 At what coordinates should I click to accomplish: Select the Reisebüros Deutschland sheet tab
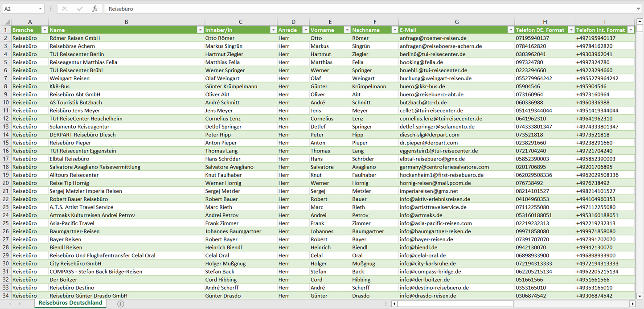click(x=70, y=303)
